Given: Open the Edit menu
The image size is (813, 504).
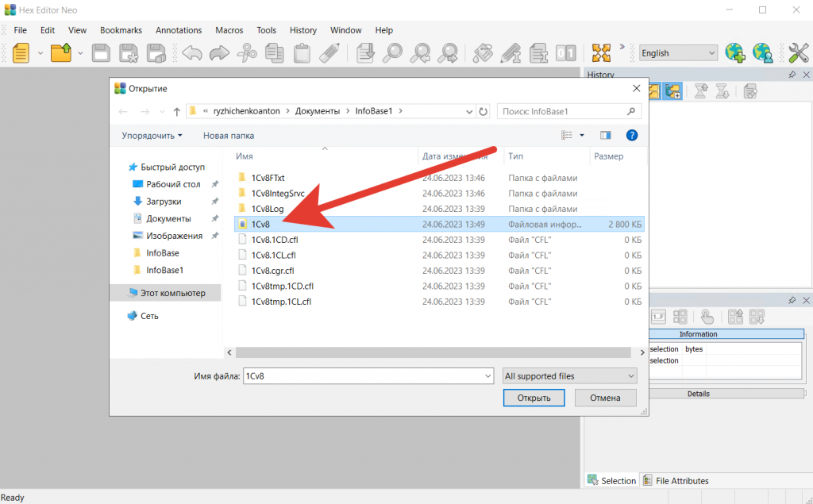Looking at the screenshot, I should pos(47,30).
